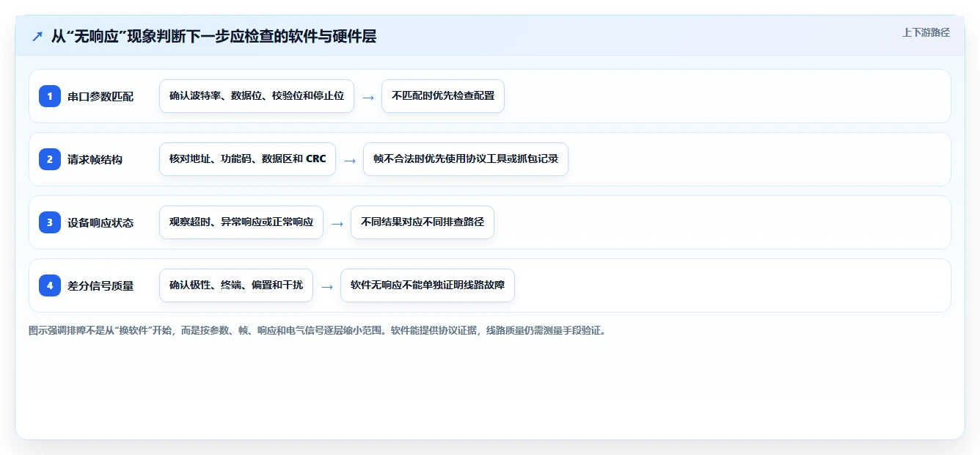Click the 确认极性、终端、偏置和干扰 box

tap(236, 285)
